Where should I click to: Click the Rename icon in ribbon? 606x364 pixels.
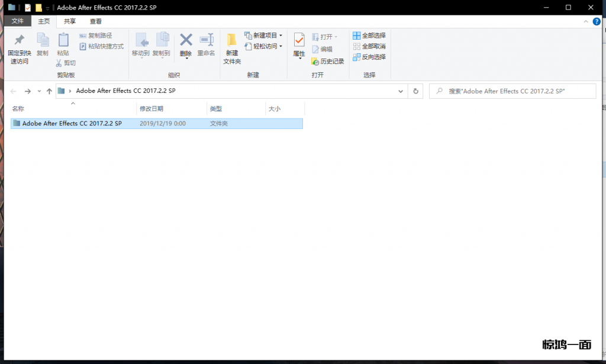[206, 40]
